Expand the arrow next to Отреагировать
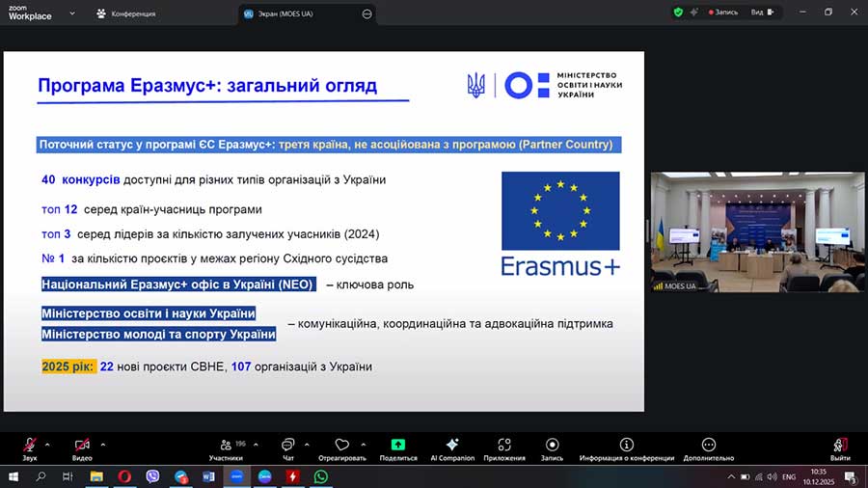The height and width of the screenshot is (488, 868). coord(364,445)
